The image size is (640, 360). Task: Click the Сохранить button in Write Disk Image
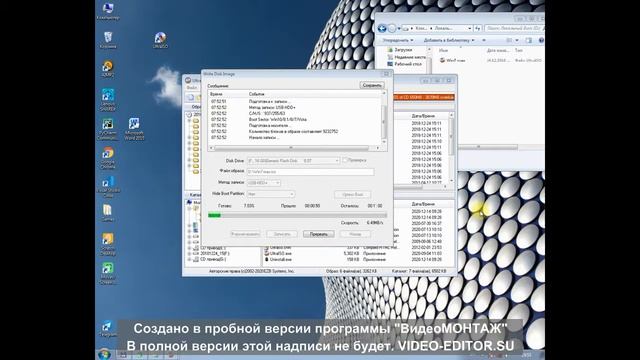372,85
